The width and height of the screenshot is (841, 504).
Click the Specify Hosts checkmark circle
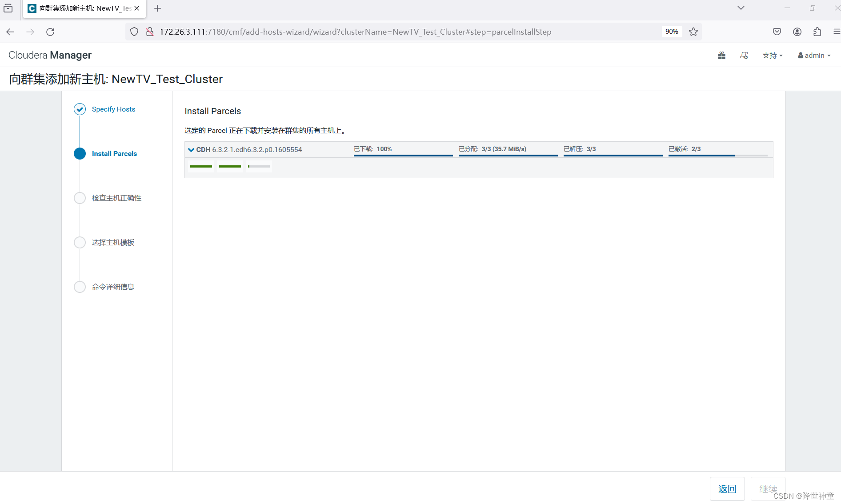(x=80, y=109)
